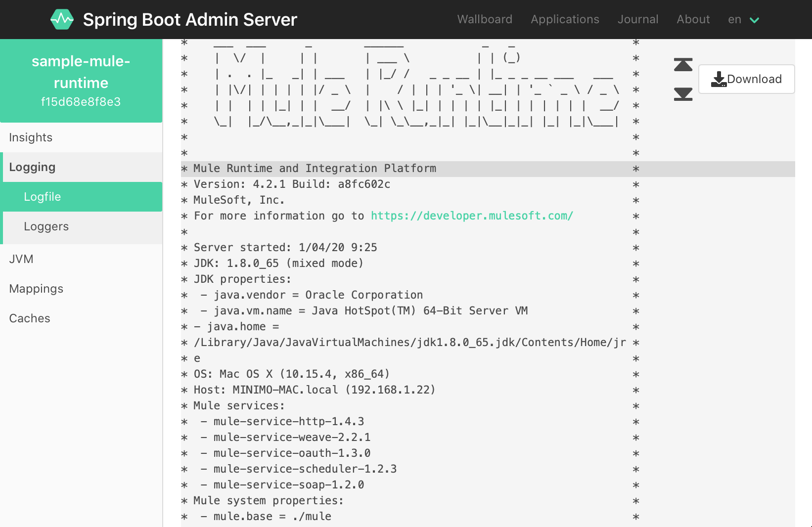This screenshot has width=812, height=527.
Task: Click the download icon inside the Download button
Action: pos(719,78)
